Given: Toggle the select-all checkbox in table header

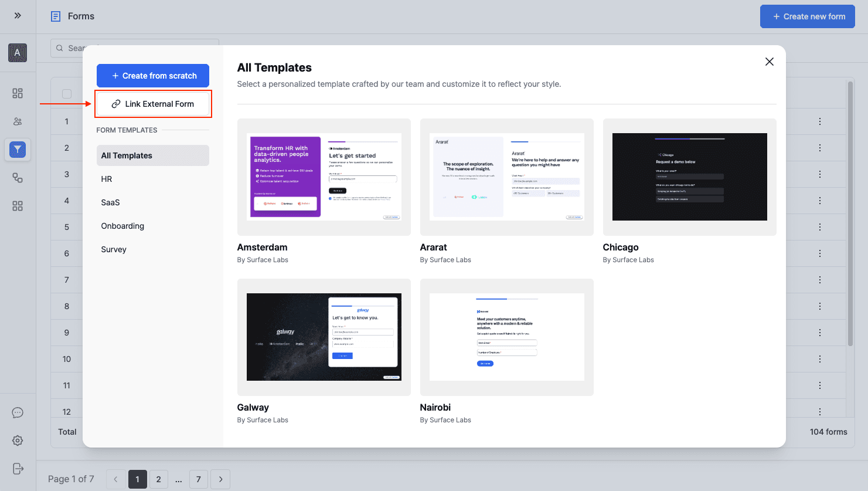Looking at the screenshot, I should point(67,94).
